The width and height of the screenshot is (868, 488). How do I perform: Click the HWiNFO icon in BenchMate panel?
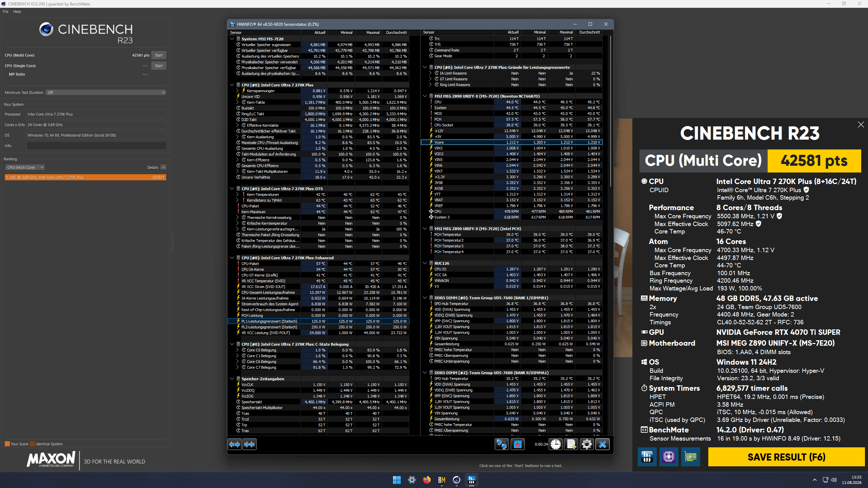tap(647, 457)
